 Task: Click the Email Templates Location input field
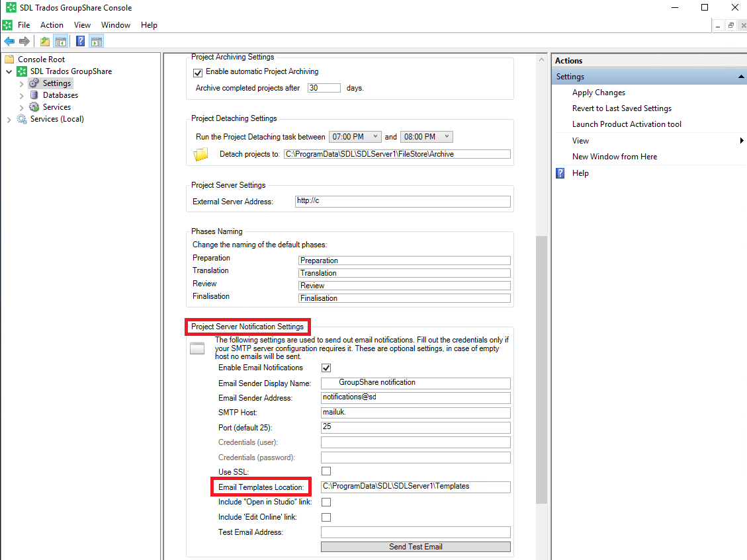416,487
